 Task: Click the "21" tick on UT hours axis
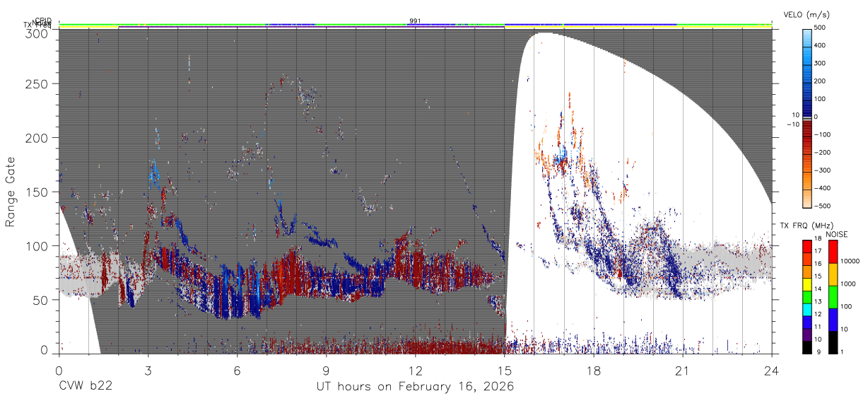pyautogui.click(x=683, y=371)
